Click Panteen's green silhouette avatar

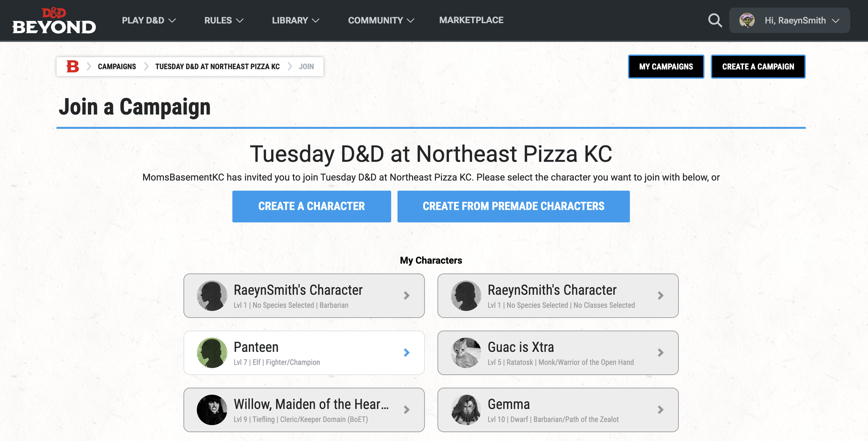(x=212, y=353)
